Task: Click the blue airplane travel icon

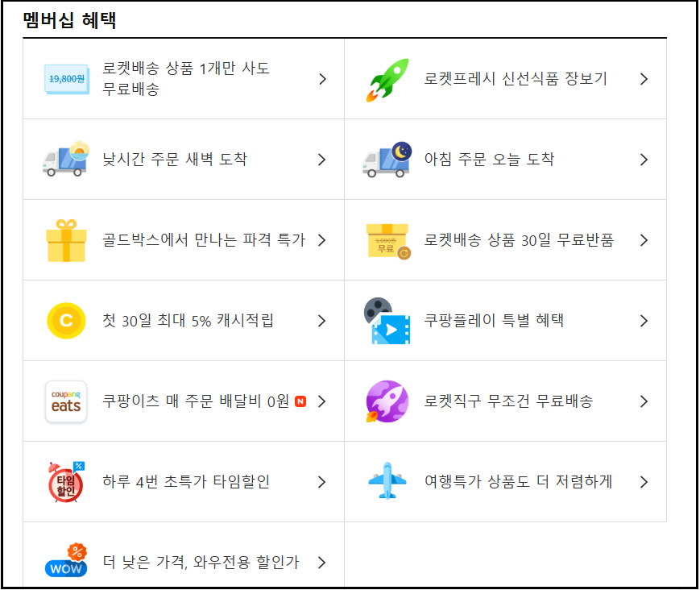Action: (x=387, y=481)
